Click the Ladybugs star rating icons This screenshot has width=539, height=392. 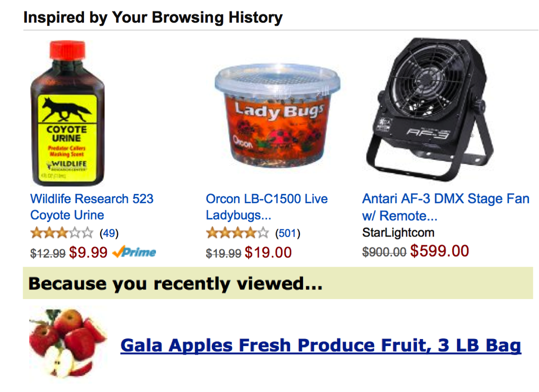[237, 233]
